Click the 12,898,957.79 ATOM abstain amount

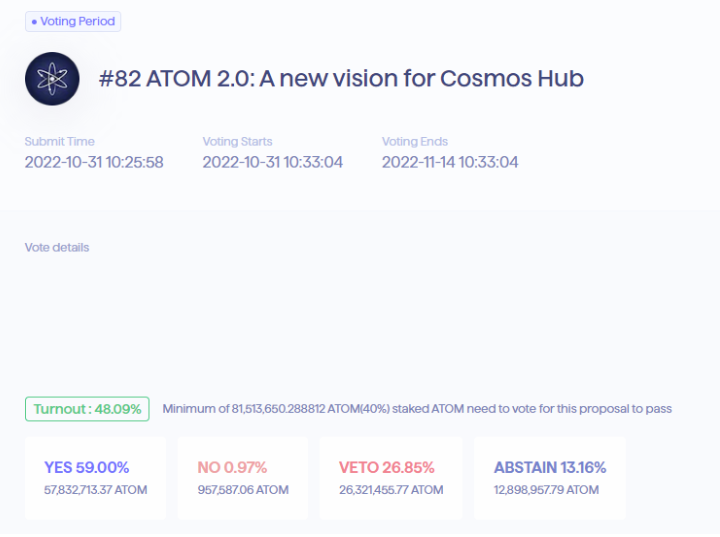546,490
